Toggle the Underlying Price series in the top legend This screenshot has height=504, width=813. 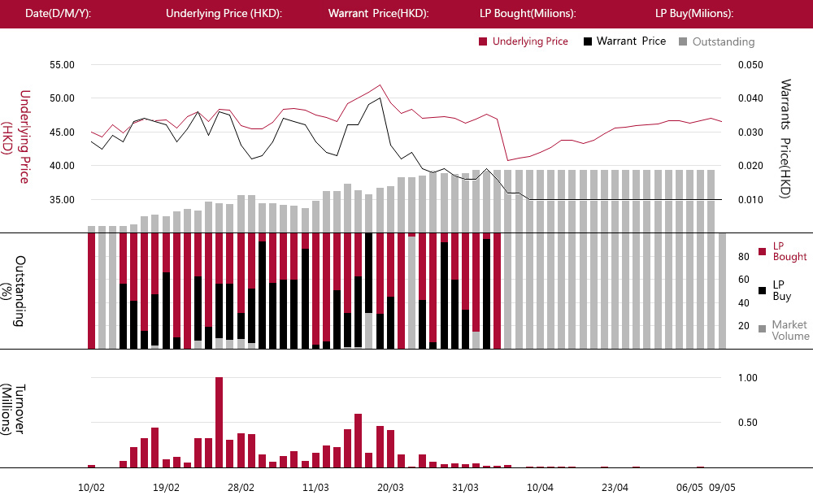click(x=530, y=41)
